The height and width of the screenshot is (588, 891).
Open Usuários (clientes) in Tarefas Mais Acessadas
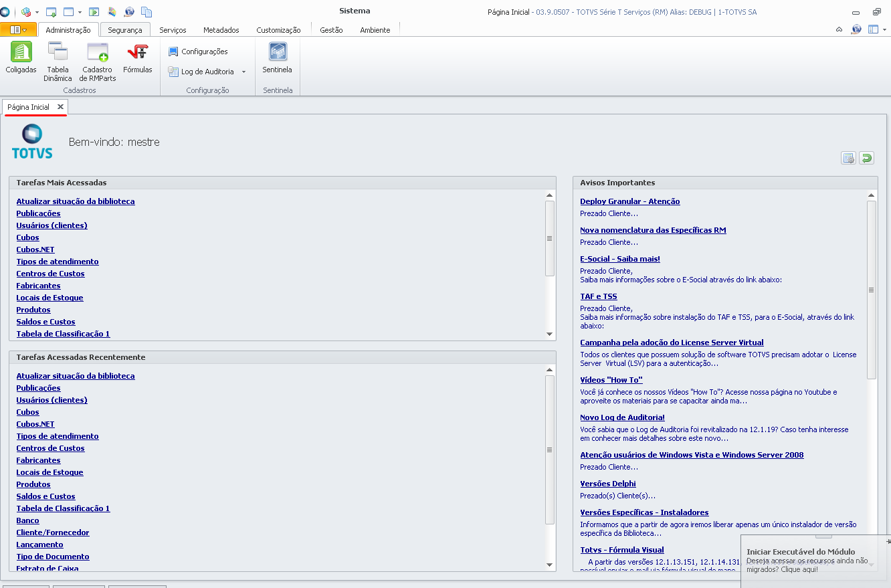pyautogui.click(x=52, y=225)
